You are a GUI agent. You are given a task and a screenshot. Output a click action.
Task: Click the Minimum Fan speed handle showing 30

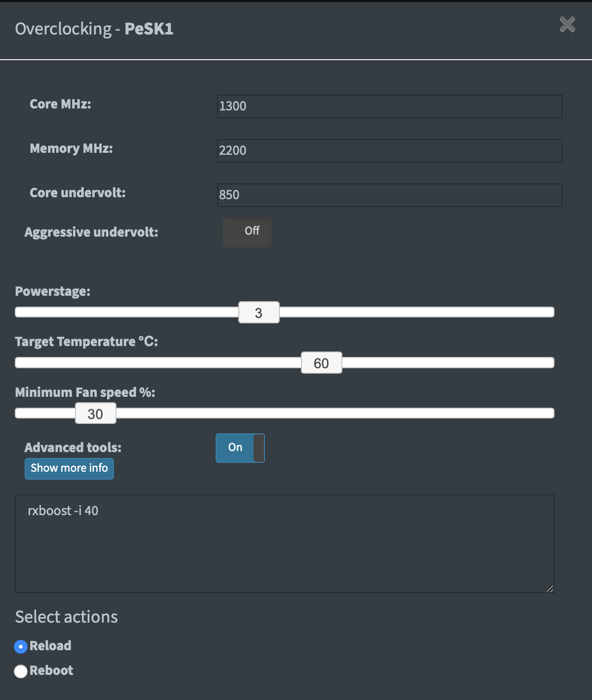tap(96, 413)
